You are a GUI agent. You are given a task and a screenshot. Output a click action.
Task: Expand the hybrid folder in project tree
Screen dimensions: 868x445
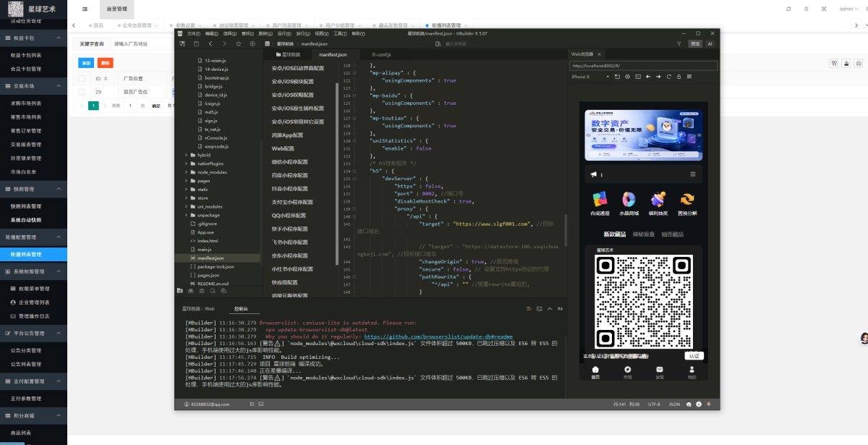(186, 155)
